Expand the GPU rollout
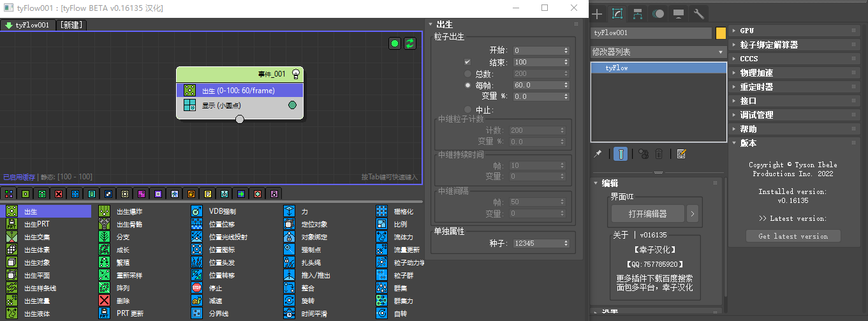 coord(747,31)
